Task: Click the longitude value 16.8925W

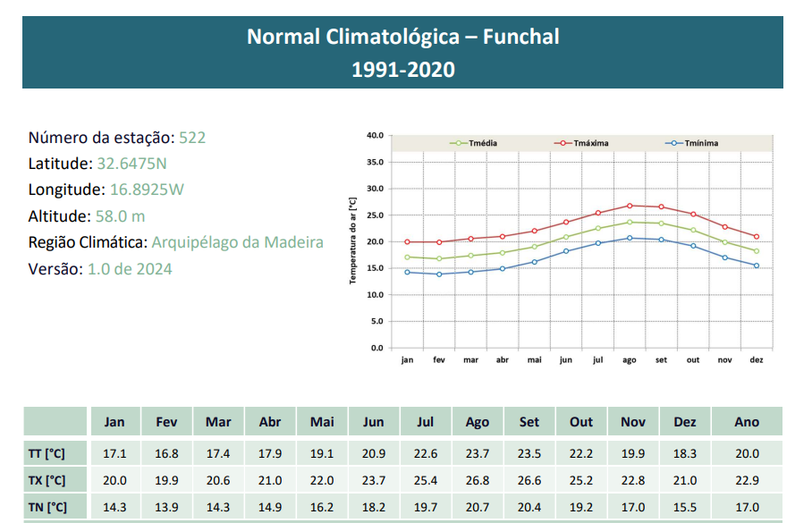Action: (147, 190)
